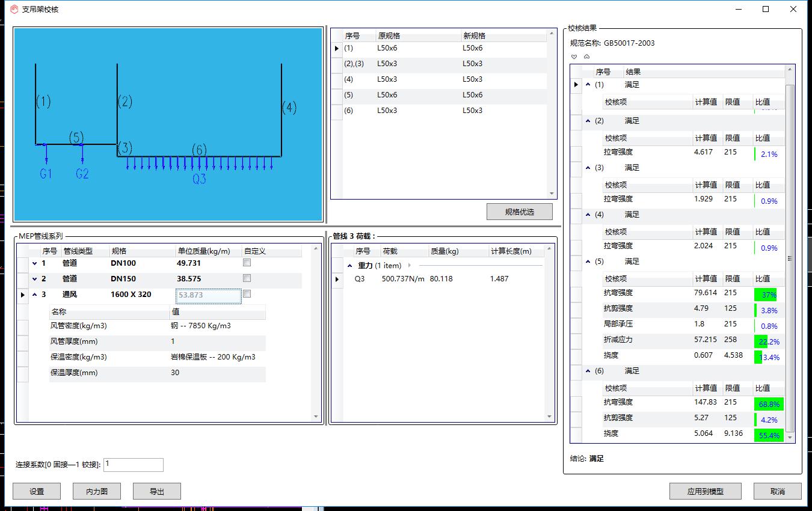
Task: Click the 局部承压 check item row
Action: (693, 325)
